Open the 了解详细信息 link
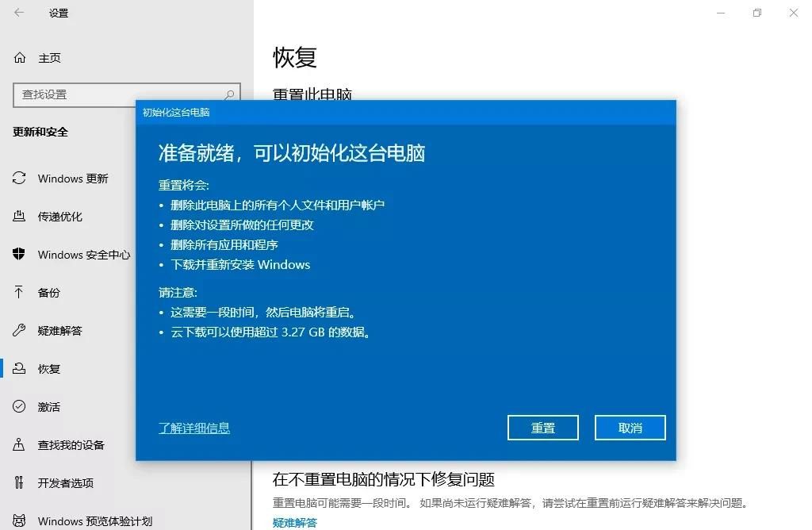Image resolution: width=812 pixels, height=530 pixels. (x=194, y=428)
